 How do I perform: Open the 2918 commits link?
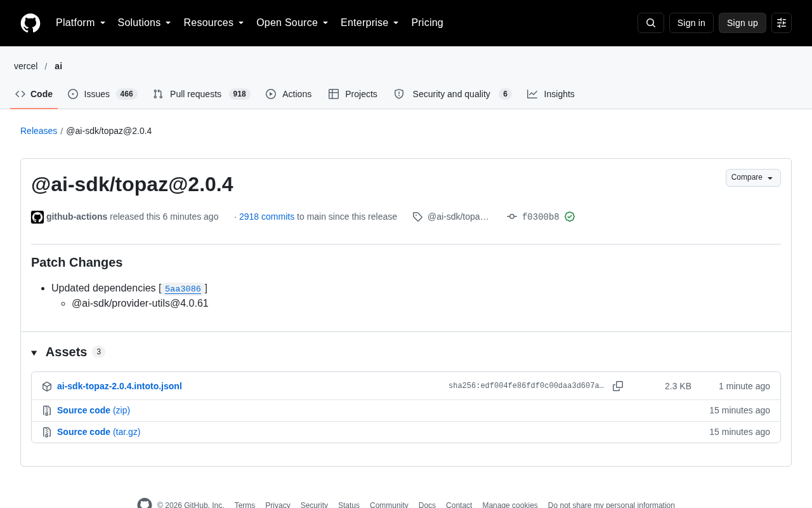pos(266,217)
